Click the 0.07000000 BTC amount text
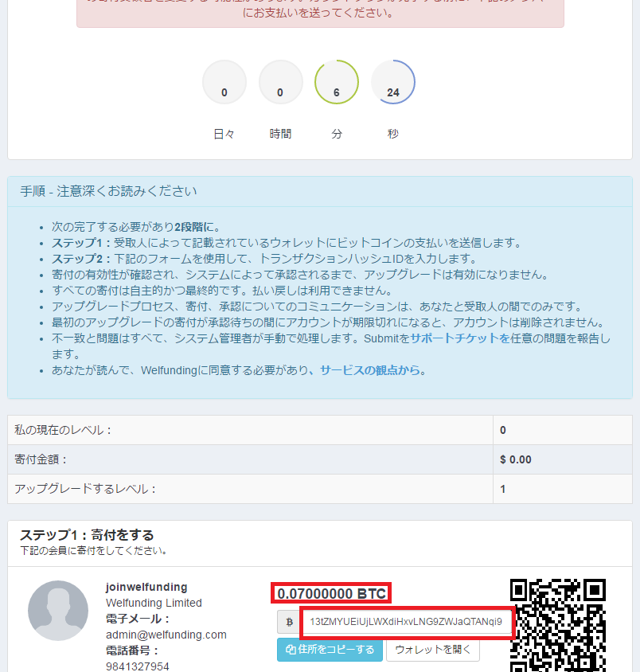Screen dimensions: 640x672 [332, 593]
